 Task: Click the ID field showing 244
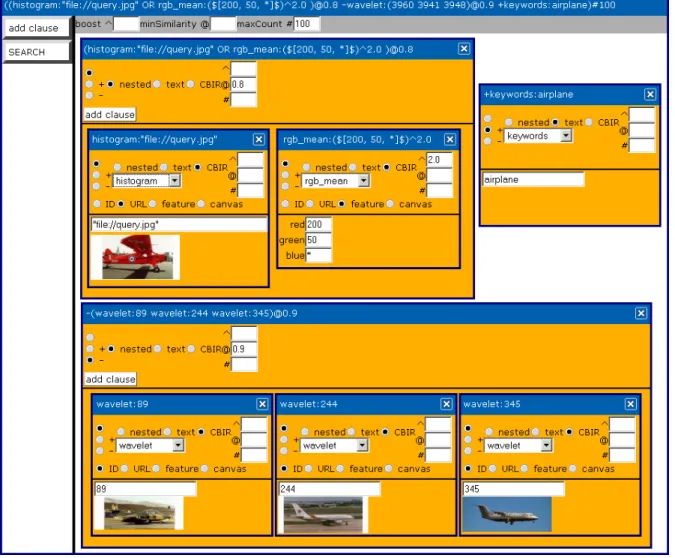[x=329, y=489]
